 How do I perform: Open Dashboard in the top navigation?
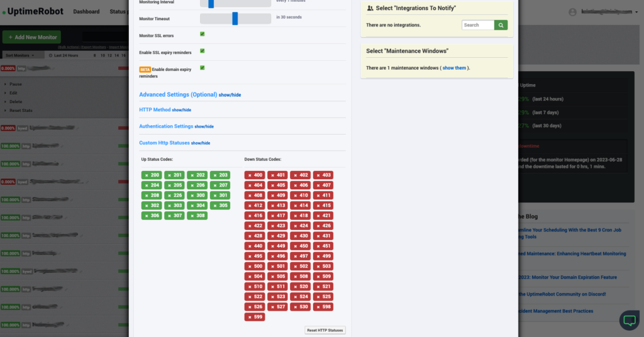(86, 11)
